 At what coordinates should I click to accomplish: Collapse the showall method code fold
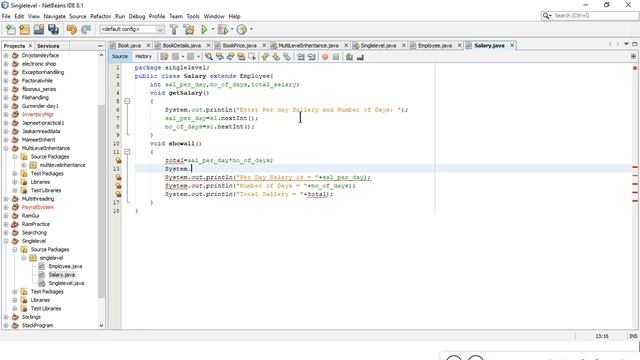[x=127, y=151]
